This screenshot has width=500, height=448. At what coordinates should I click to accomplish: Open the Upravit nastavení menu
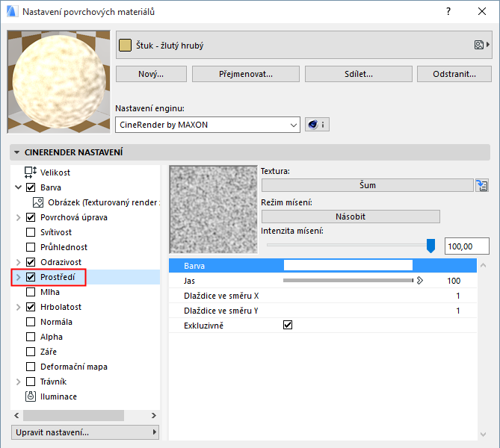click(85, 432)
